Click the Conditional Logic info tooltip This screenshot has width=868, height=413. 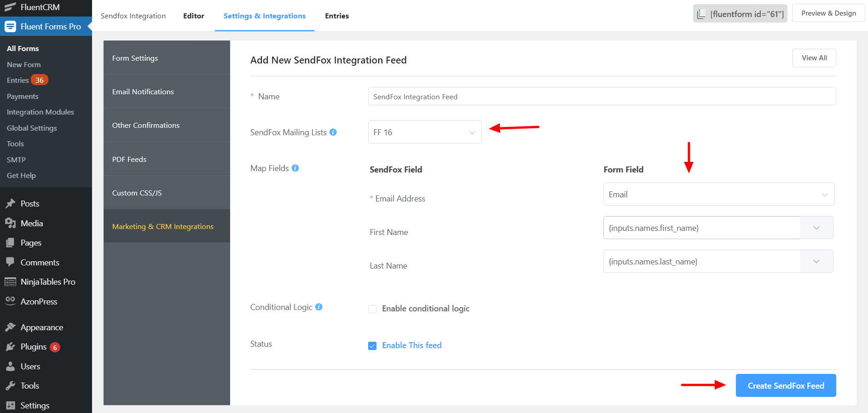pos(319,307)
